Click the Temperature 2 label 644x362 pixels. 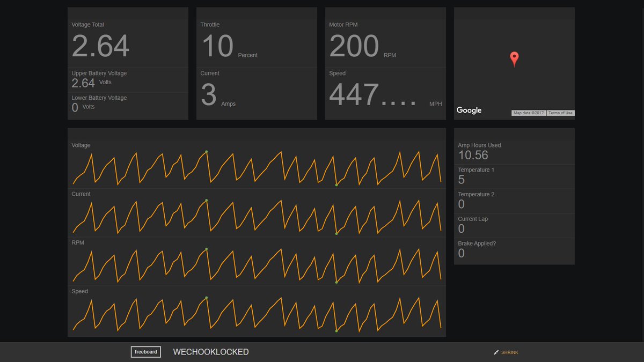(476, 195)
